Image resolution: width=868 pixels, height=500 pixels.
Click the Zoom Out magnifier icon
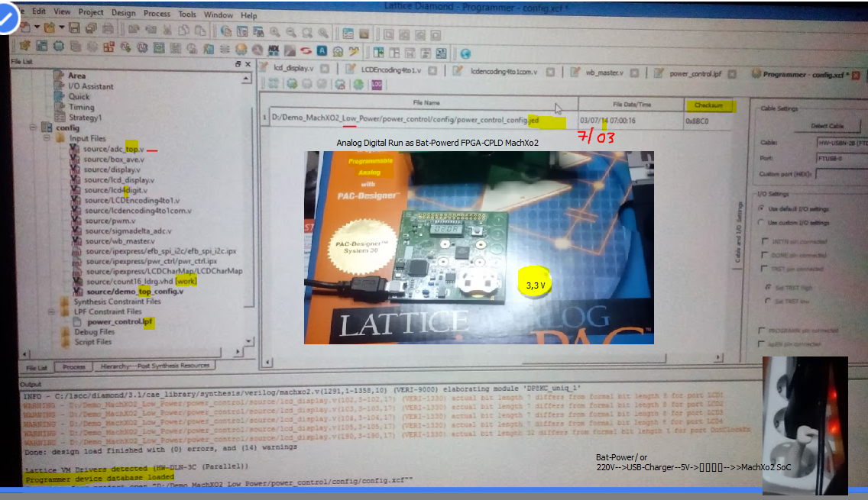point(290,33)
